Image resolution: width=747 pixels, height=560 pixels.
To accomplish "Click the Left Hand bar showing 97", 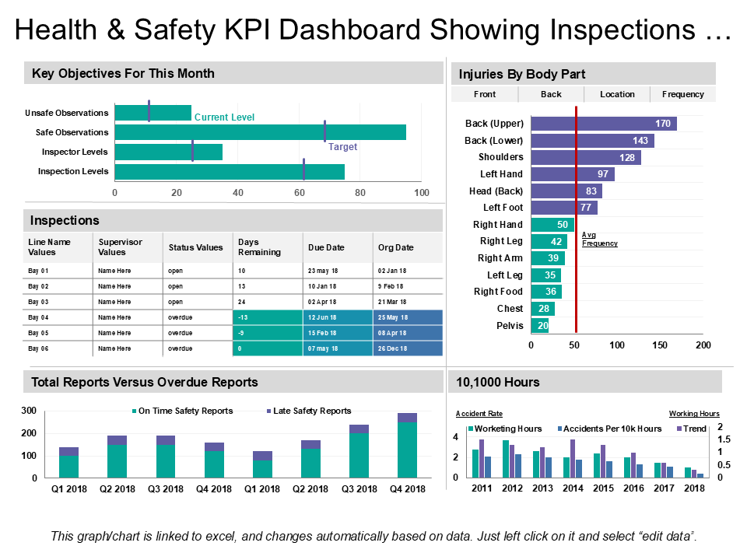I will click(573, 173).
